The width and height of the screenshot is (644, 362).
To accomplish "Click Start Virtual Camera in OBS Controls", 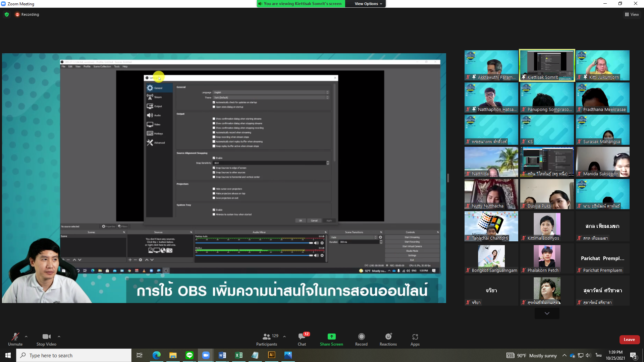I will pyautogui.click(x=412, y=246).
